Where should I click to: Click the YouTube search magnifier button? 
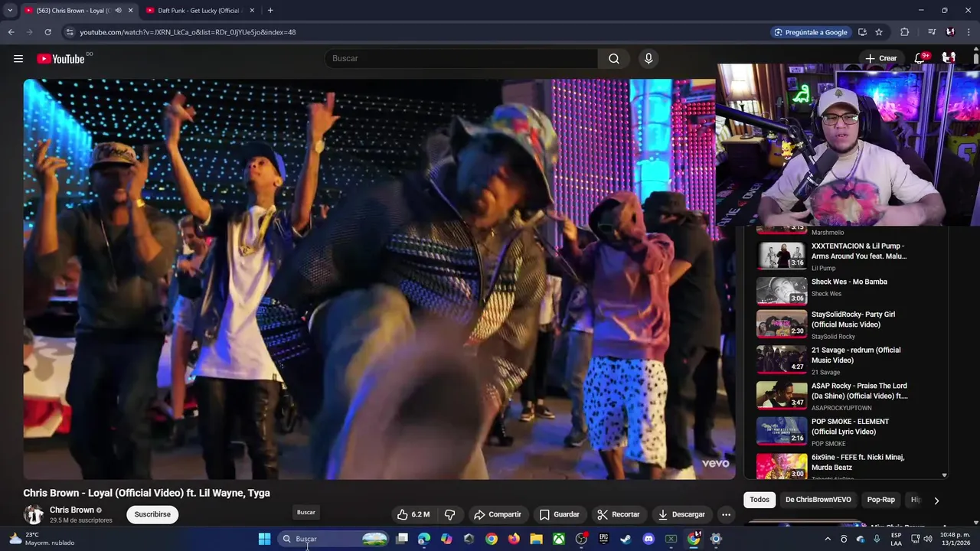tap(614, 59)
